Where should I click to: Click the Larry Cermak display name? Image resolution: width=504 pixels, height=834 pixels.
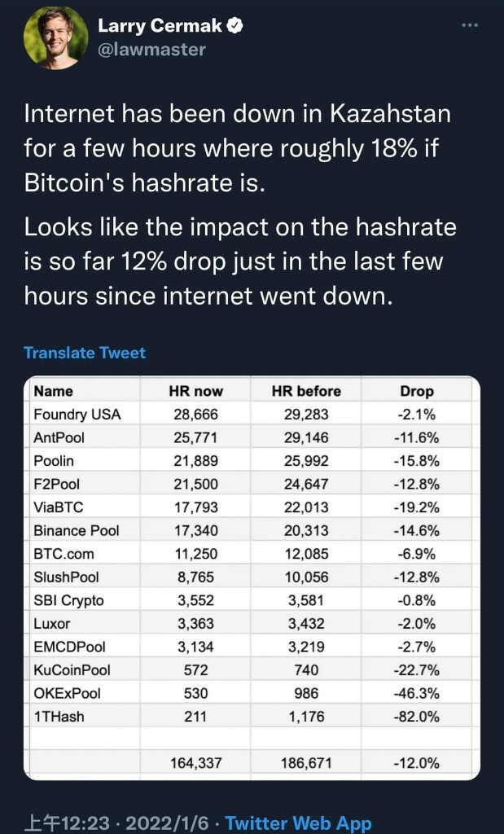(x=160, y=25)
